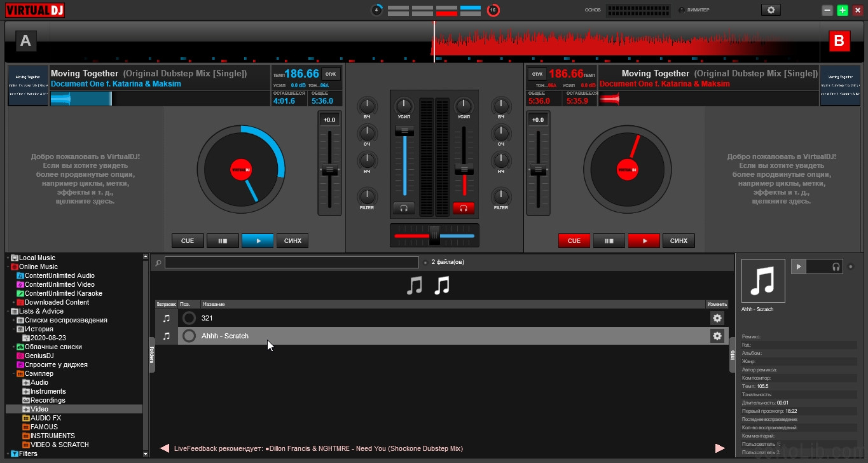Screen dimensions: 868x463
Task: Click deck B НЧ low EQ knob
Action: [x=501, y=160]
